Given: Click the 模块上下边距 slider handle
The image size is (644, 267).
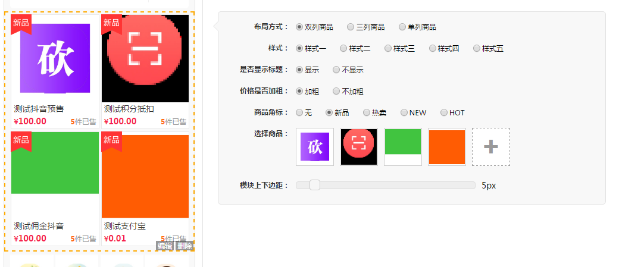Looking at the screenshot, I should [315, 186].
